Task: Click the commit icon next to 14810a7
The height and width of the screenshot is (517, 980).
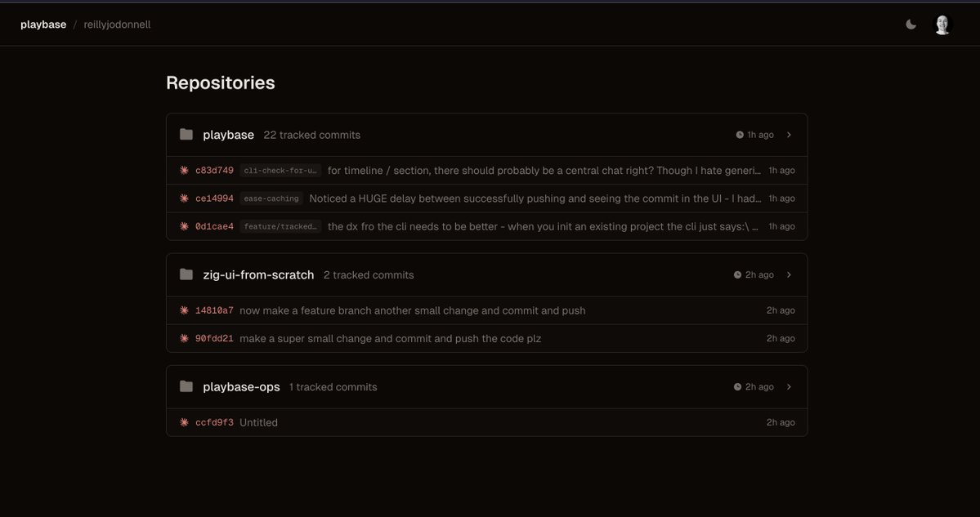Action: [184, 310]
